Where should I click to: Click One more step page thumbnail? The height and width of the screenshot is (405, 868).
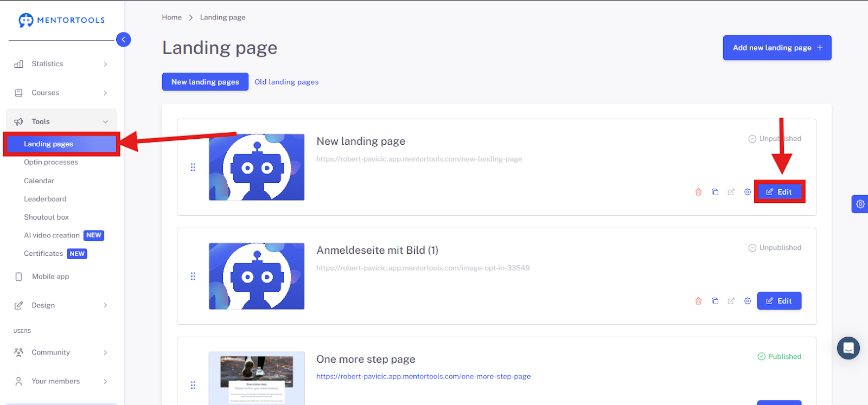pyautogui.click(x=257, y=378)
